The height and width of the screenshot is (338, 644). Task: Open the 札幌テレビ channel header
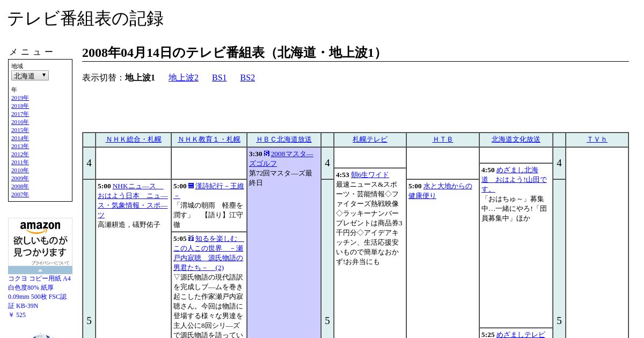click(370, 139)
